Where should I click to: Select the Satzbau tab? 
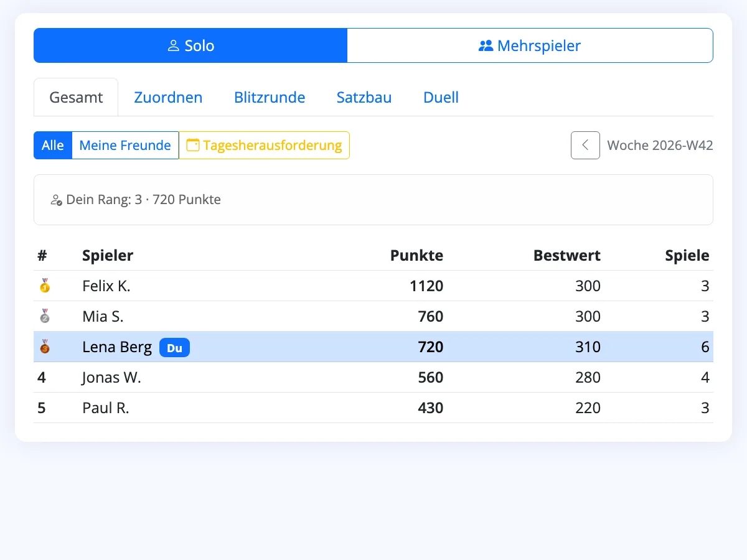[364, 97]
